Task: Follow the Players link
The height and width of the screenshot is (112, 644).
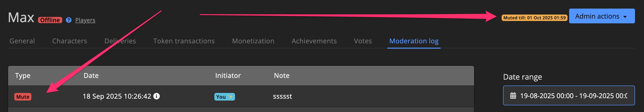Action: click(x=85, y=20)
